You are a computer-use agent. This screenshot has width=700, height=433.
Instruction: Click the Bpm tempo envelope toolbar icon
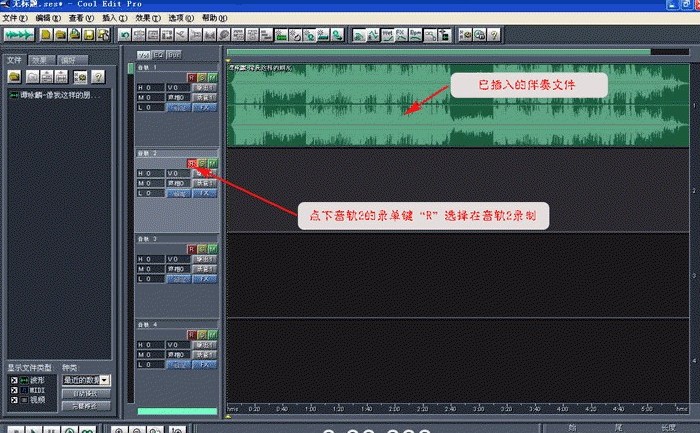pyautogui.click(x=415, y=35)
